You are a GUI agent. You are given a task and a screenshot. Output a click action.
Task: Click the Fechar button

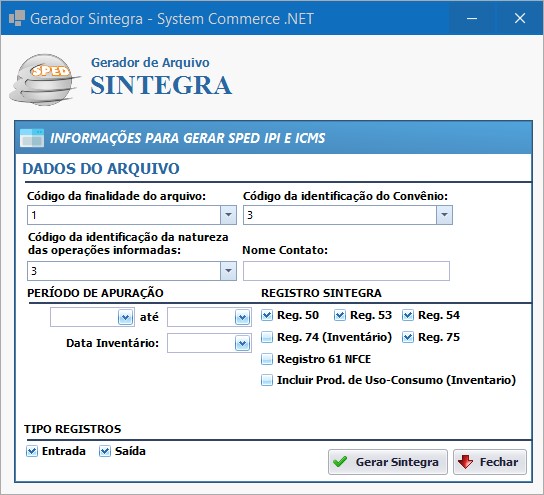pos(490,462)
